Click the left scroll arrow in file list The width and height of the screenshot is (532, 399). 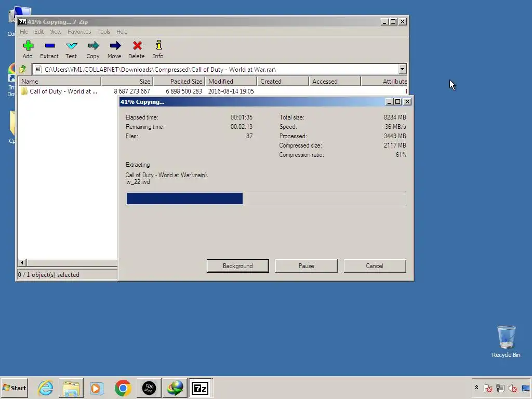pos(22,262)
